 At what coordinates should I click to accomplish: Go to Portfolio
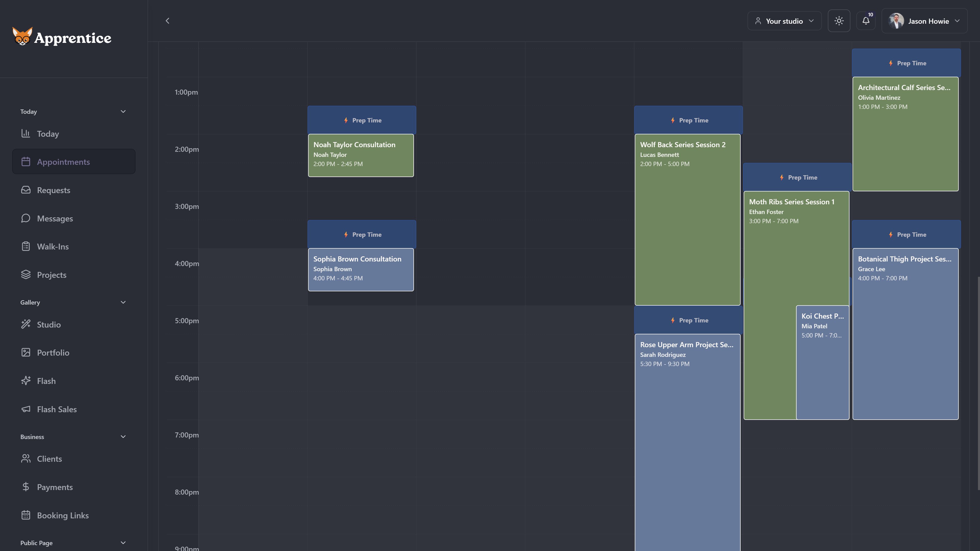coord(74,353)
